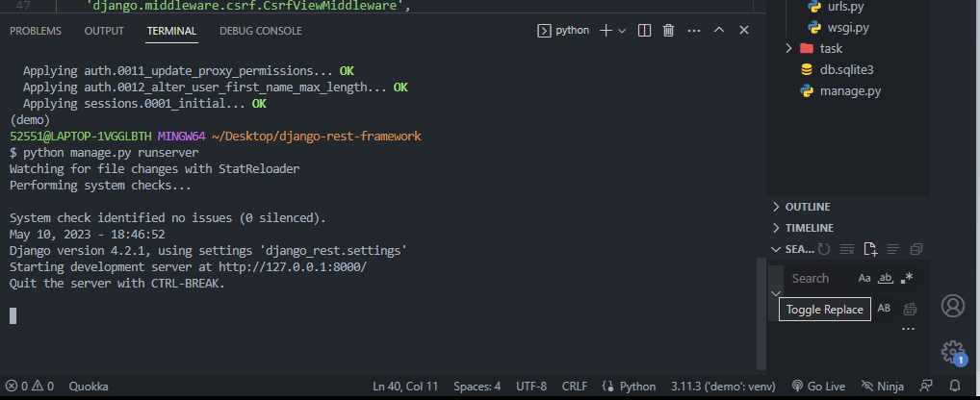Open the Manage gear icon
The width and height of the screenshot is (980, 400).
(x=954, y=352)
